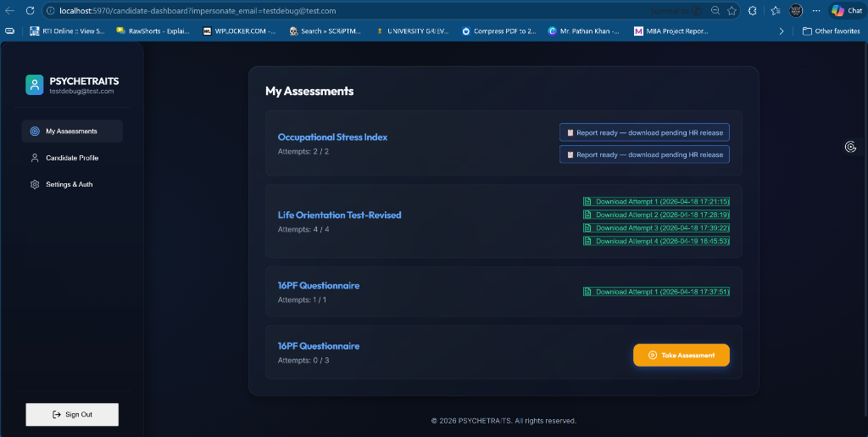The width and height of the screenshot is (868, 437).
Task: Click the Summarize option in the address bar
Action: click(x=676, y=10)
